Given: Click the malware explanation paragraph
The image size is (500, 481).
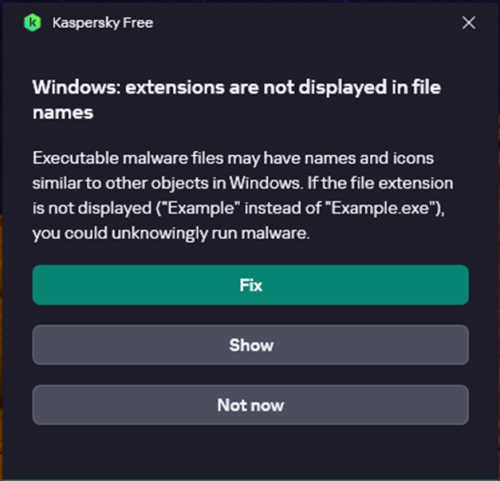Looking at the screenshot, I should tap(243, 195).
